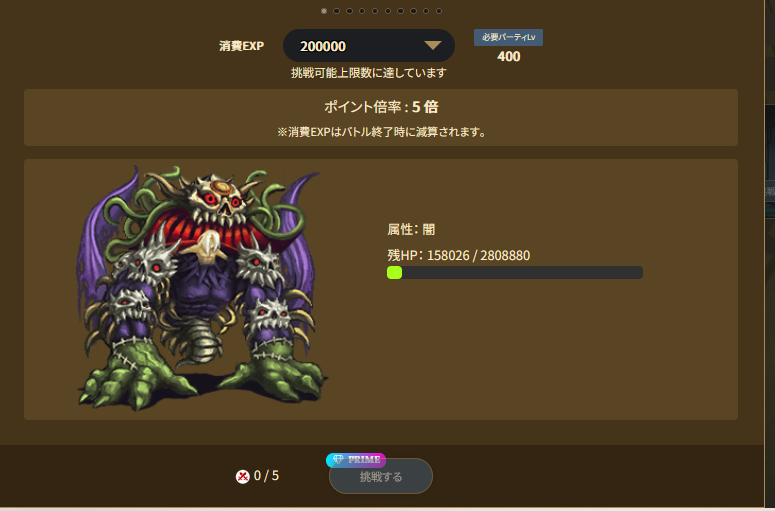Click the 挑戦する challenge button
Screen dimensions: 775x511
coord(381,476)
